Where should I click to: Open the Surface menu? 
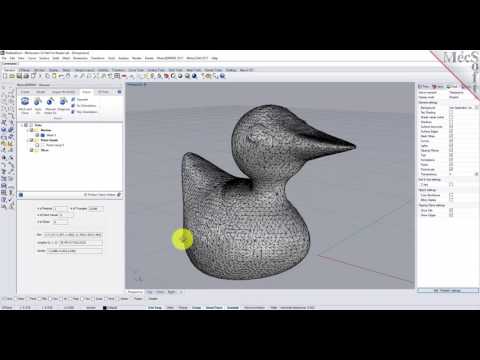[44, 58]
